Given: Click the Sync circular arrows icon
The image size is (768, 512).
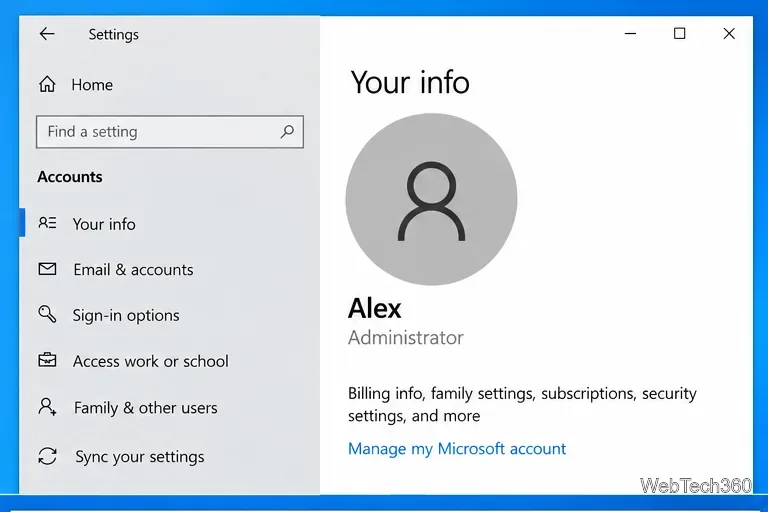Looking at the screenshot, I should click(x=48, y=456).
